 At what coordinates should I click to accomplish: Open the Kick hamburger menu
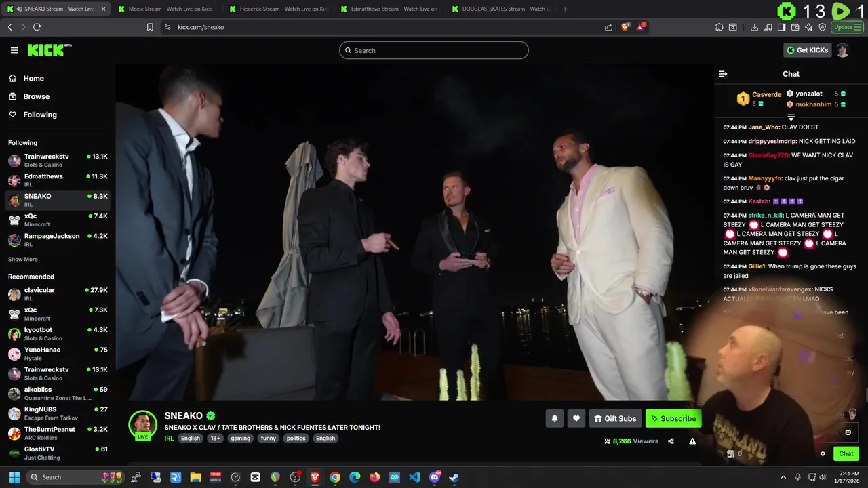[14, 50]
